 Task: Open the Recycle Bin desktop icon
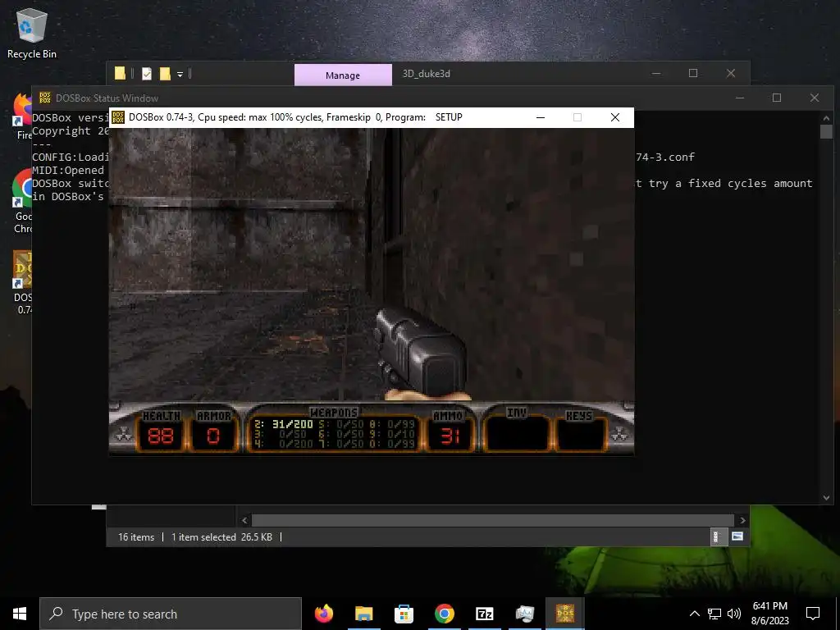pos(32,33)
